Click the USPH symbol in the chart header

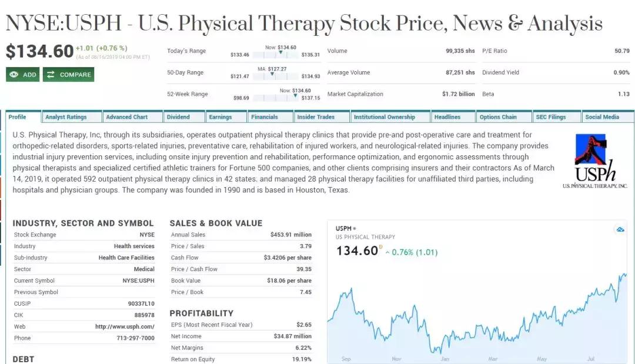[x=343, y=228]
